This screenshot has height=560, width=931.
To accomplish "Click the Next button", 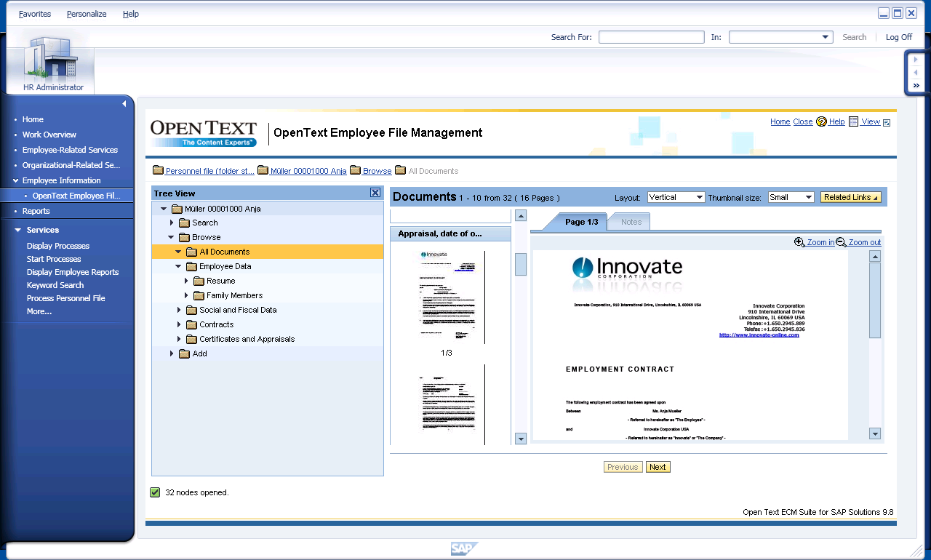I will 658,467.
